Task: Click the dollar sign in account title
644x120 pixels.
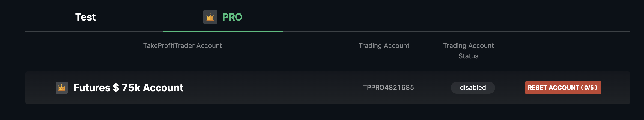Action: click(116, 88)
